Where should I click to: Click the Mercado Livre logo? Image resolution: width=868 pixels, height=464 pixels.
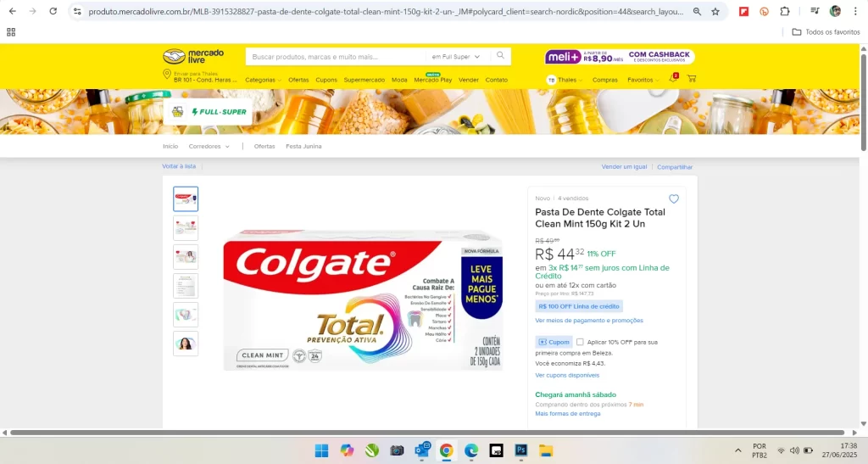193,56
